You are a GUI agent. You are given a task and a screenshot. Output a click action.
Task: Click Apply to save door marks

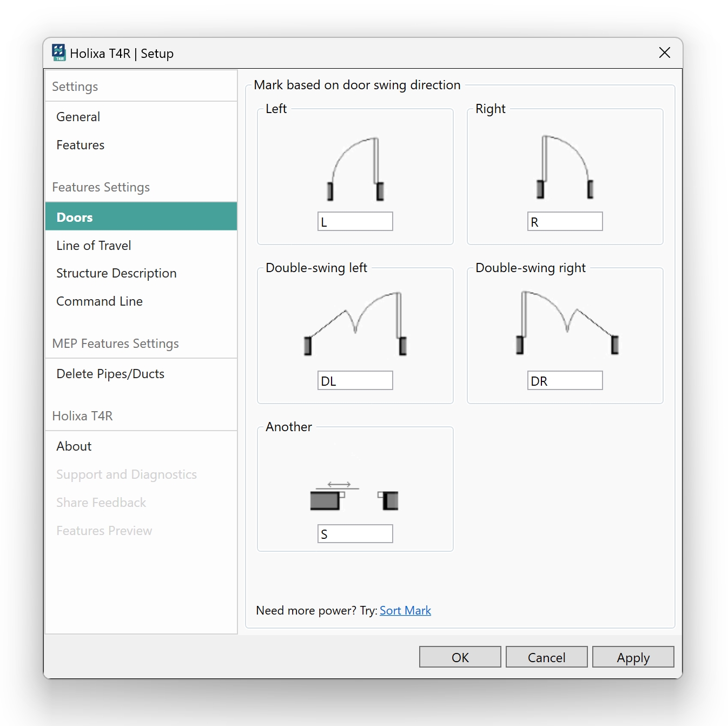click(x=633, y=657)
